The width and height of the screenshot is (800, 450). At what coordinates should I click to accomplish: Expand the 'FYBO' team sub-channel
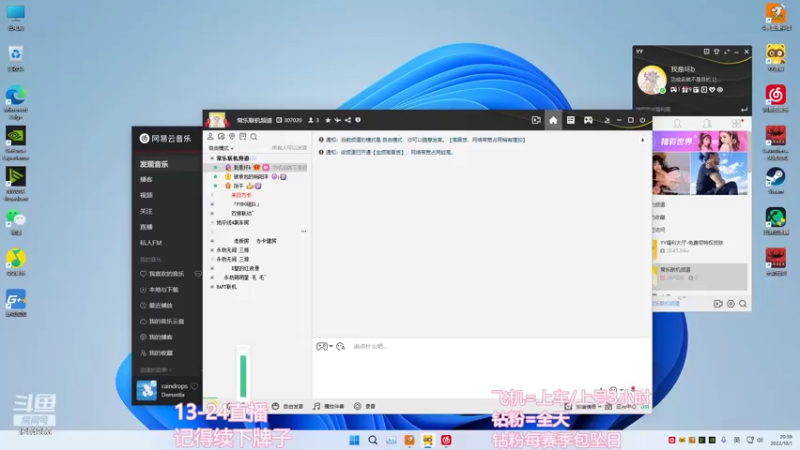point(212,204)
